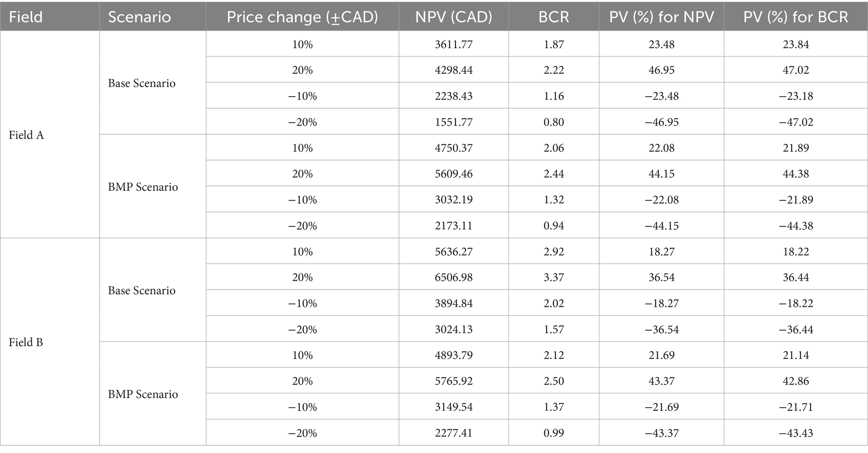The image size is (868, 453).
Task: Click BMP Scenario cell under Field B
Action: click(143, 394)
